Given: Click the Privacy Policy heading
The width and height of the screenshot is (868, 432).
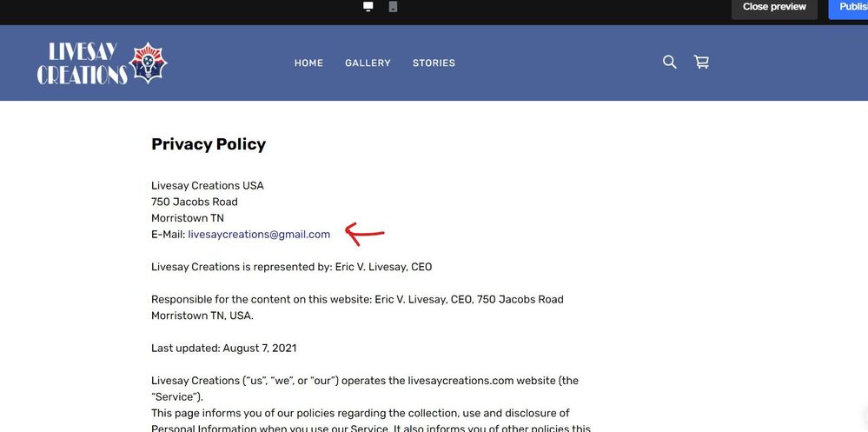Looking at the screenshot, I should tap(209, 144).
